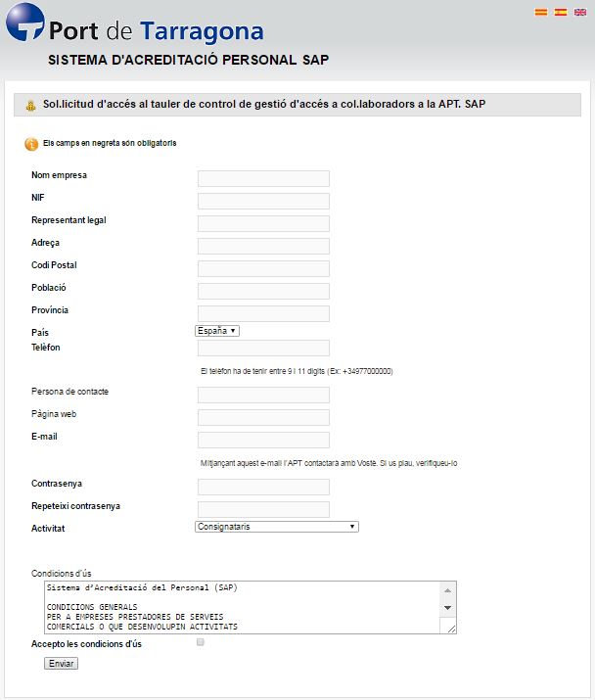Switch language with the British flag icon
This screenshot has width=595, height=700.
[580, 13]
